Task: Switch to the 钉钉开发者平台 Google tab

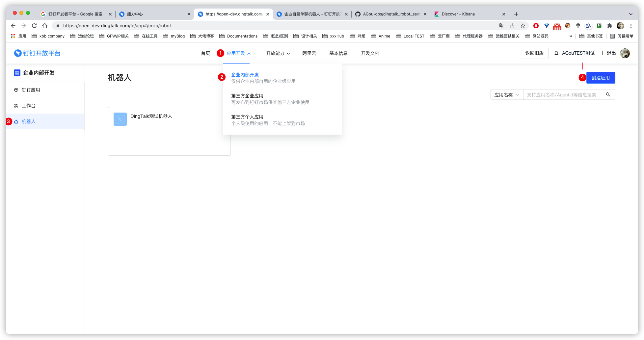Action: tap(75, 14)
